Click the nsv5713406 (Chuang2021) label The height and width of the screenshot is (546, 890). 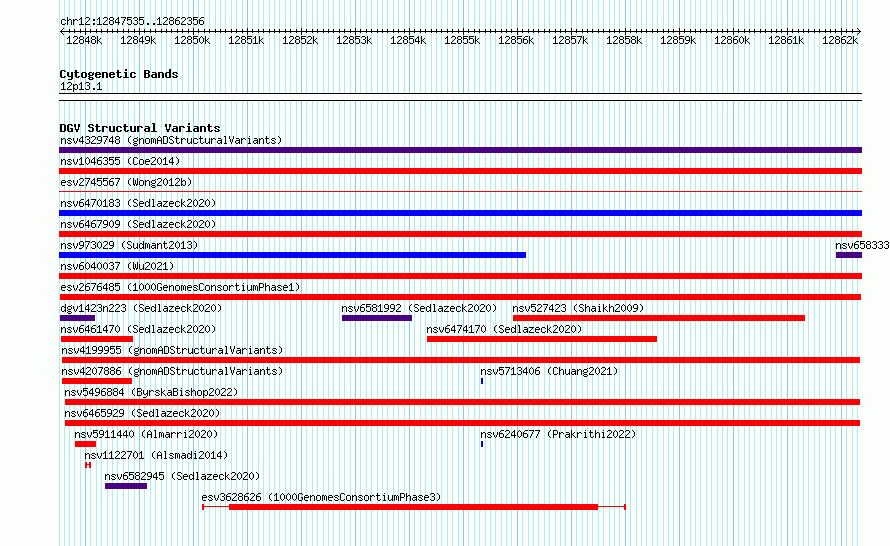pyautogui.click(x=549, y=371)
